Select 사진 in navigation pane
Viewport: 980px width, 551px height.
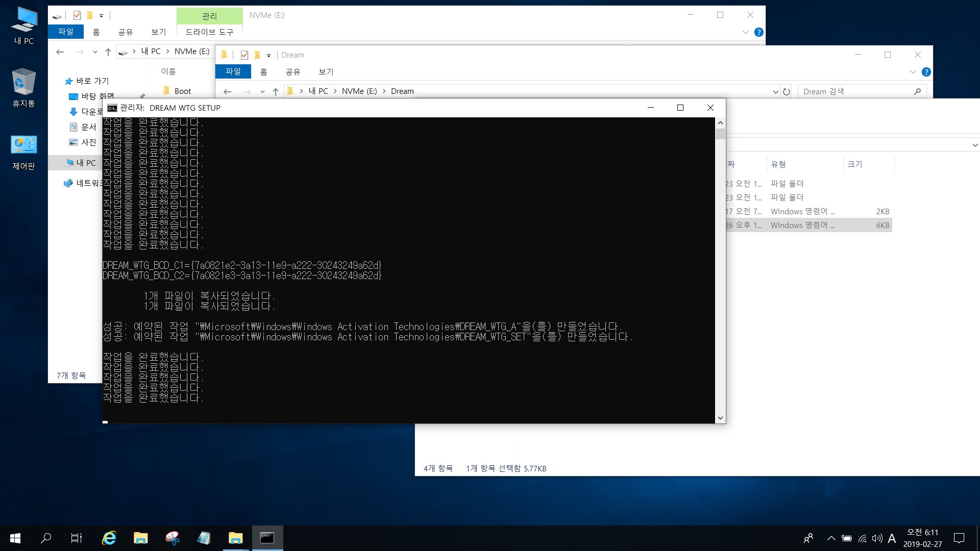pos(89,142)
